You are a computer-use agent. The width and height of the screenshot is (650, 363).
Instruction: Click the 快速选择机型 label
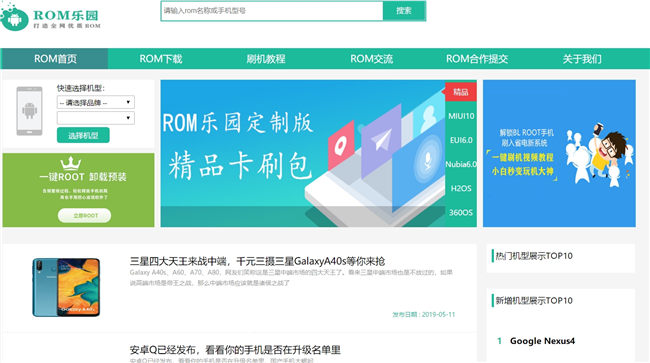pos(81,88)
